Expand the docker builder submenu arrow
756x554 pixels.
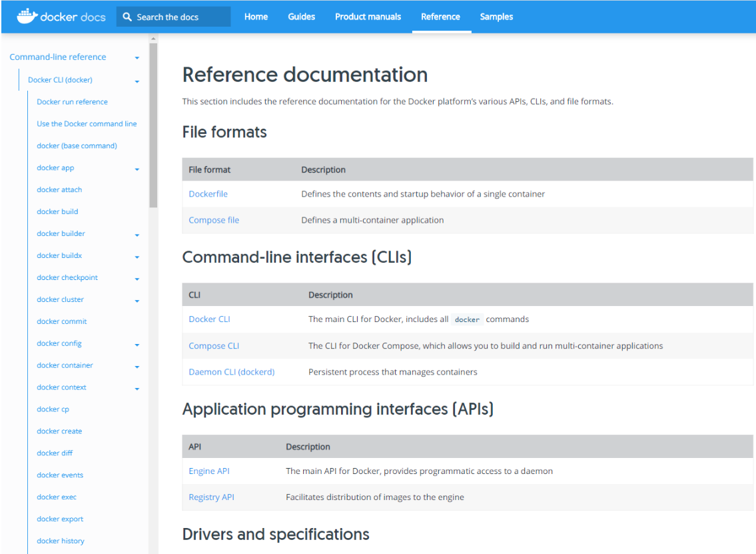(137, 235)
